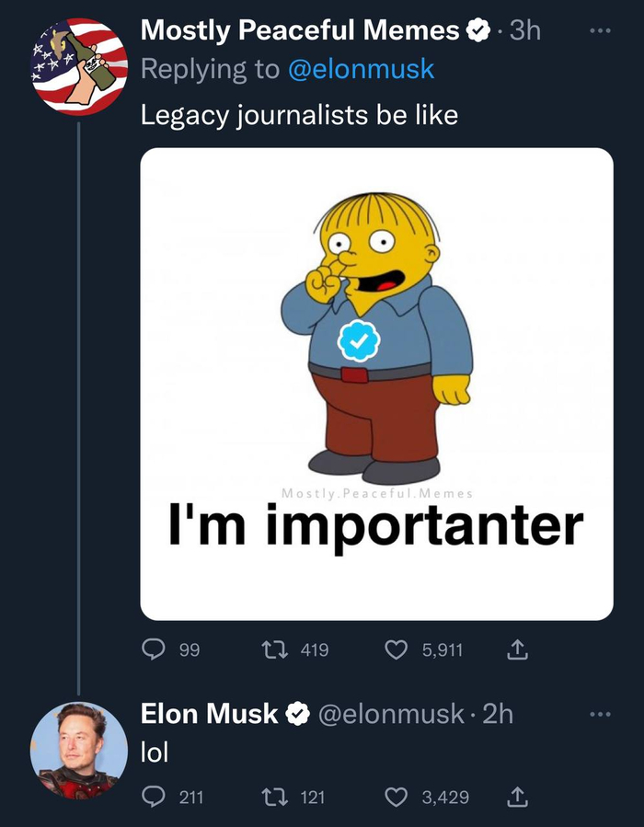
Task: Share the Mostly Peaceful Memes tweet
Action: [516, 650]
